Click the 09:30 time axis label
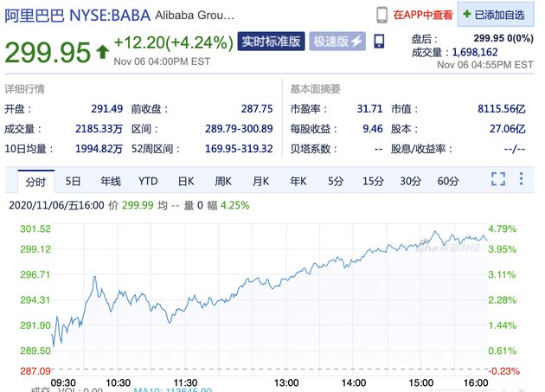This screenshot has height=392, width=545. [63, 383]
